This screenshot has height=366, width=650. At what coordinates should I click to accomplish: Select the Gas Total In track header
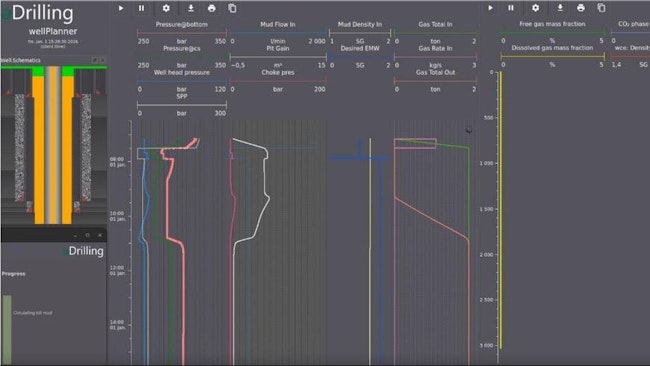[435, 24]
